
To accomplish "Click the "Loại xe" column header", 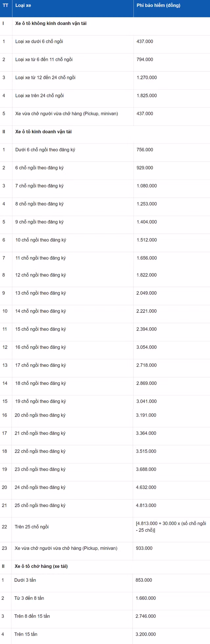I will (x=23, y=6).
